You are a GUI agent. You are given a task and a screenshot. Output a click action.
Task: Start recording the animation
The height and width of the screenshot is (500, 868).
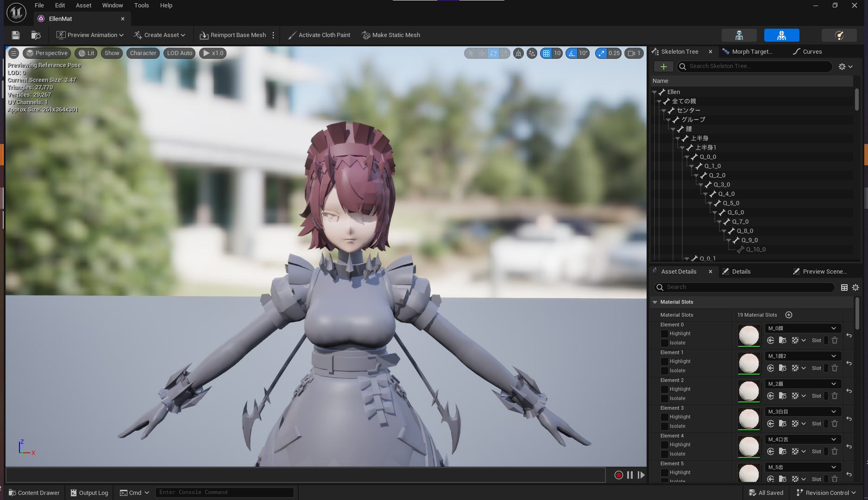(618, 475)
